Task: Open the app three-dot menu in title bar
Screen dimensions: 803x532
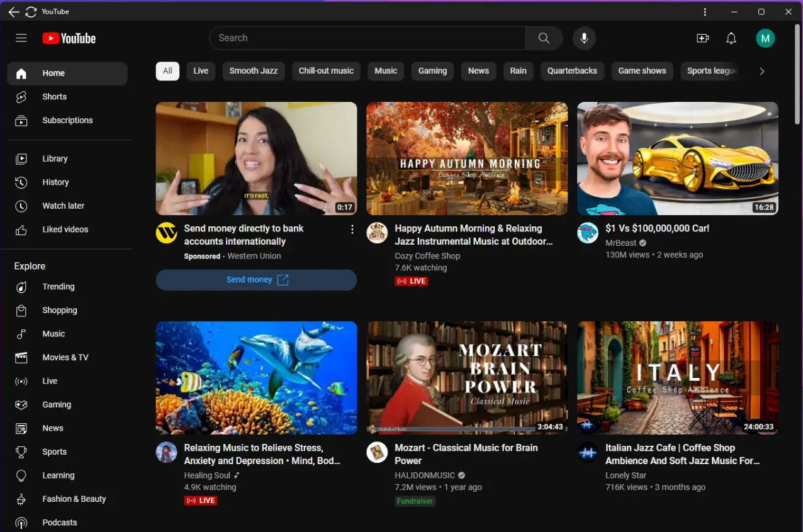Action: click(x=705, y=12)
